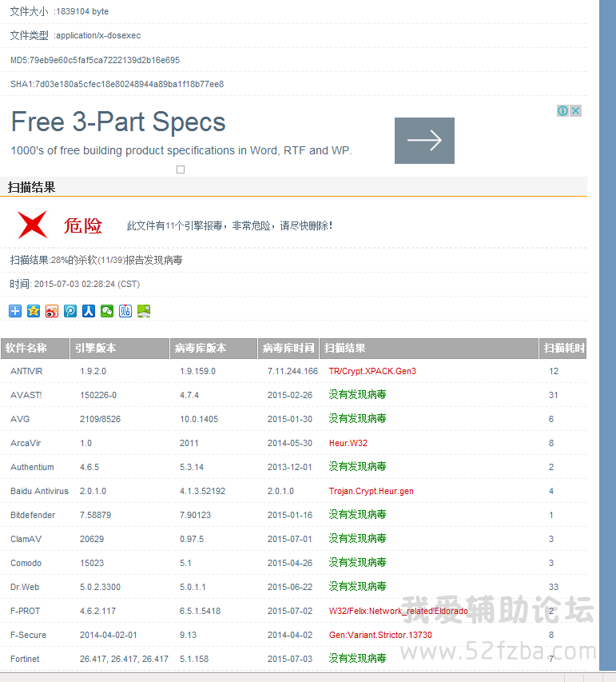The image size is (616, 682).
Task: Open the Free 3-Part Specs ad headline
Action: pyautogui.click(x=118, y=122)
